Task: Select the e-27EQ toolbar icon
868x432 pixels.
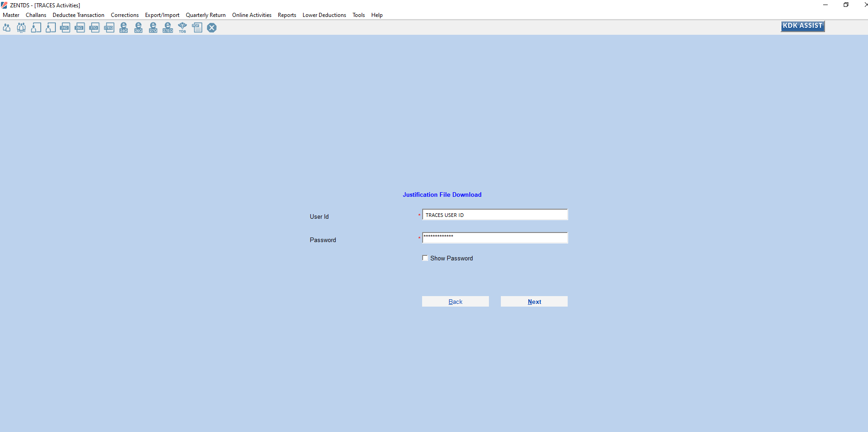Action: click(168, 27)
